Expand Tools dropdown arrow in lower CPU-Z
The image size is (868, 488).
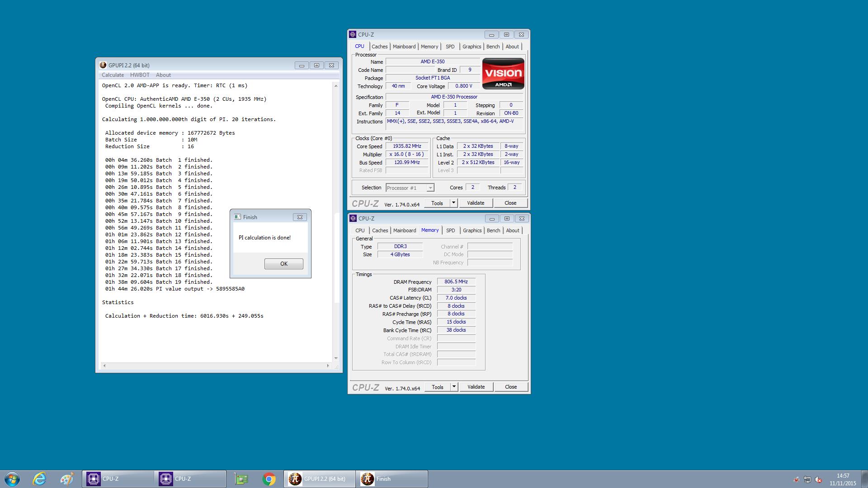[x=454, y=387]
